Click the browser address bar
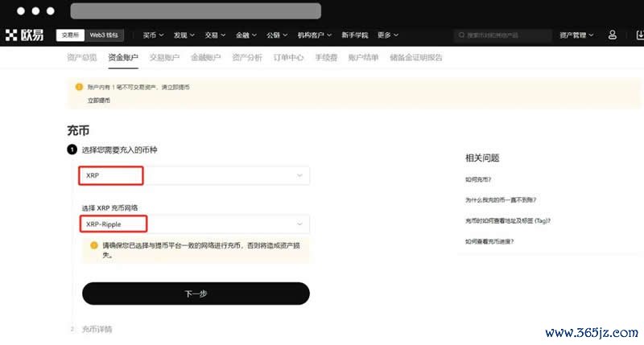The width and height of the screenshot is (644, 345). 196,11
